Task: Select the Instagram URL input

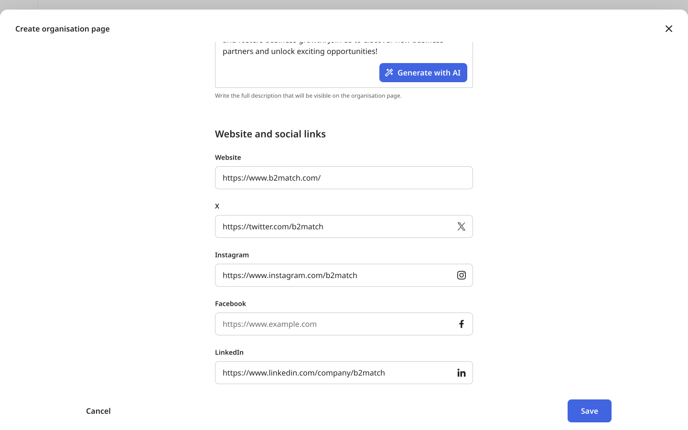Action: pos(344,275)
